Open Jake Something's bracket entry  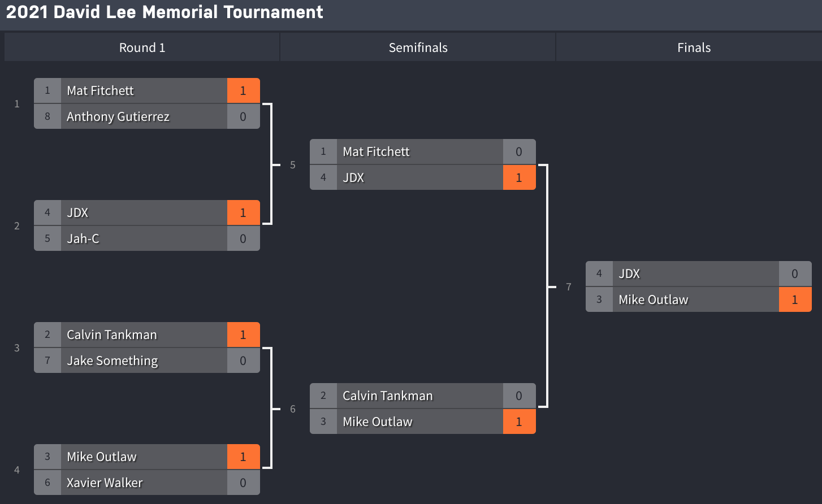click(113, 360)
